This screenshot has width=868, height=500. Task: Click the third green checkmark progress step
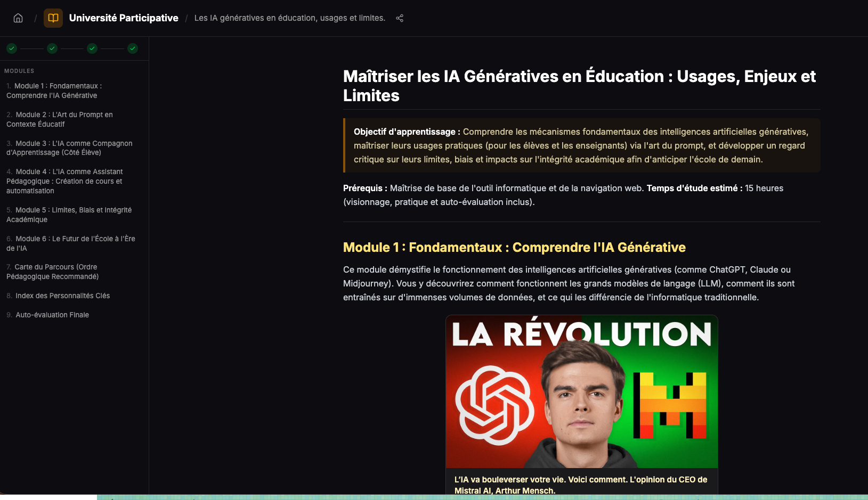pos(92,48)
